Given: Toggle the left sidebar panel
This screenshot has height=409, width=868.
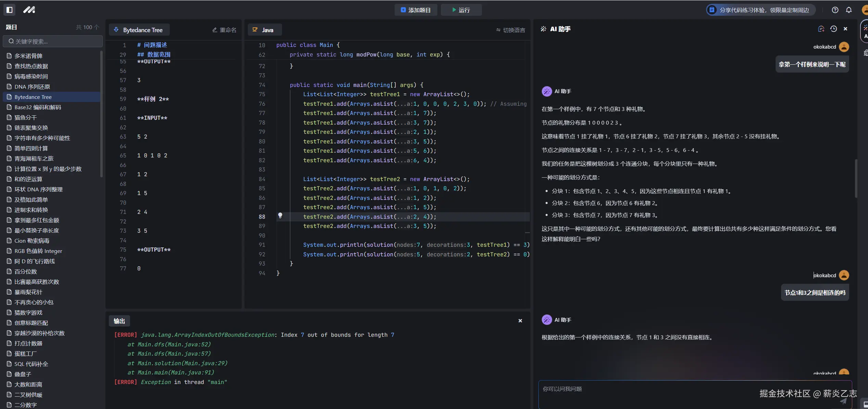Looking at the screenshot, I should pyautogui.click(x=9, y=10).
